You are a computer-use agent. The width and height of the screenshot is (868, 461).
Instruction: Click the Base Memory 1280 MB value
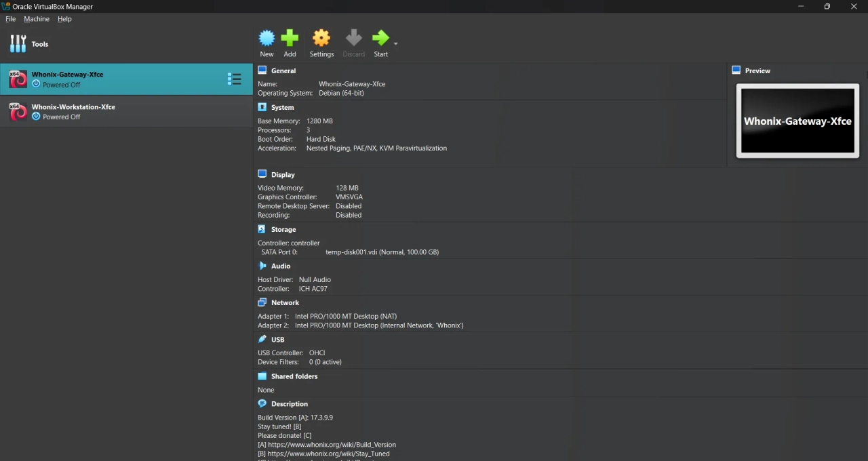[x=319, y=121]
